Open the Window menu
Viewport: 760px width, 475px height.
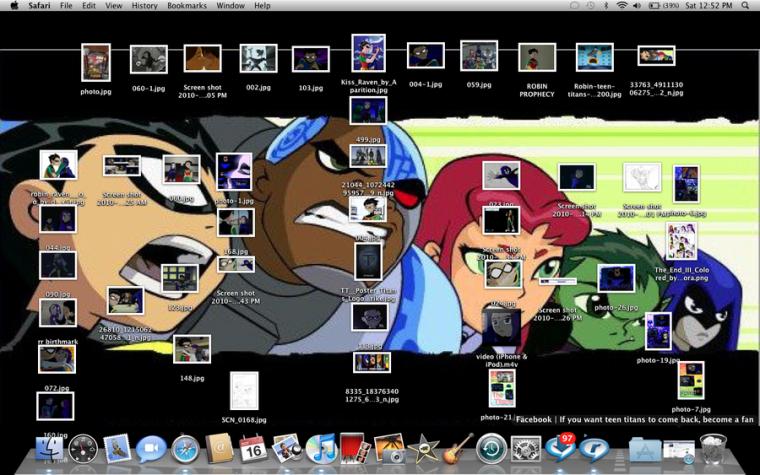[x=230, y=5]
